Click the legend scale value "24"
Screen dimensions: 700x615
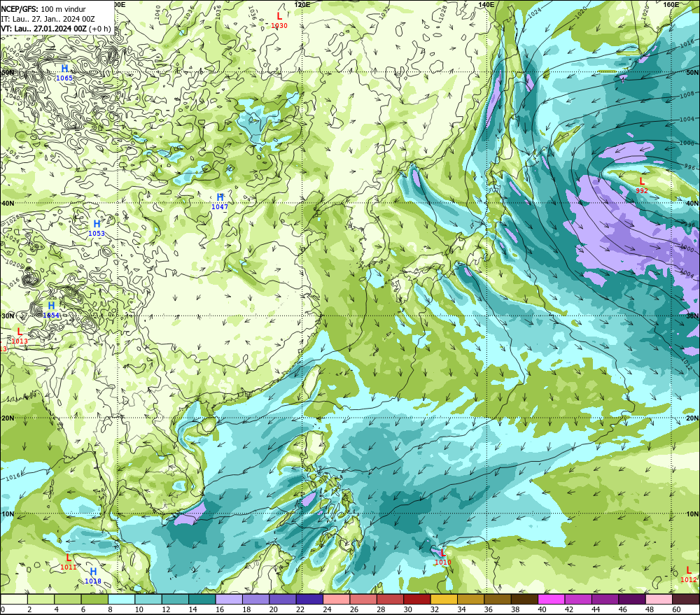pyautogui.click(x=327, y=609)
